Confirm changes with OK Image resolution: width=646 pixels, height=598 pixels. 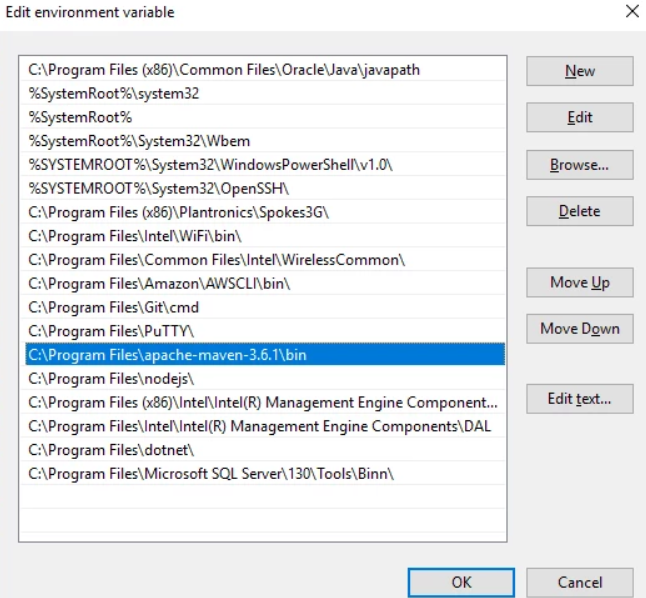tap(461, 582)
